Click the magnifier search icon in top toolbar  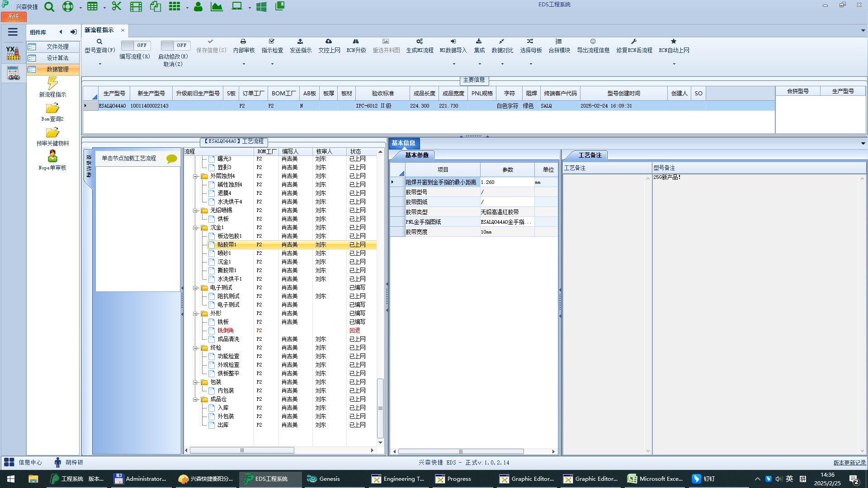click(x=49, y=7)
